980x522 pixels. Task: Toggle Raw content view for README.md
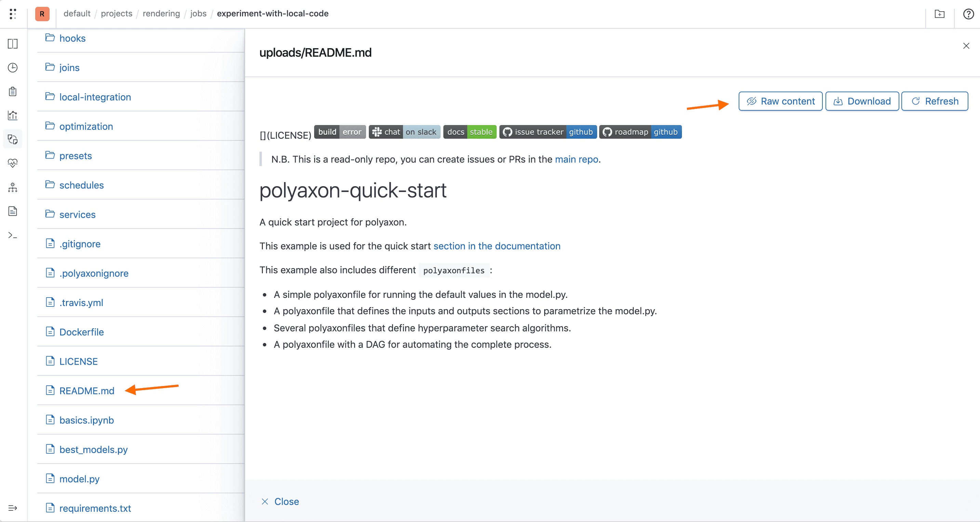pos(780,101)
